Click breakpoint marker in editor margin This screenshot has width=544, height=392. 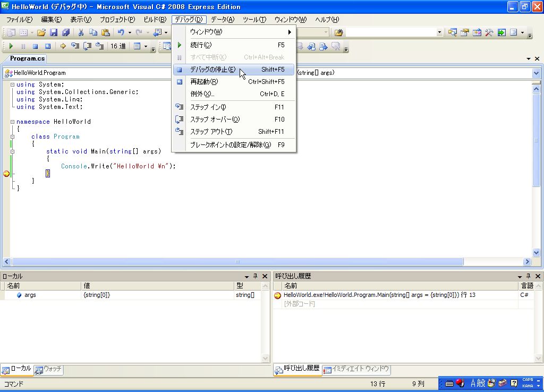point(6,174)
